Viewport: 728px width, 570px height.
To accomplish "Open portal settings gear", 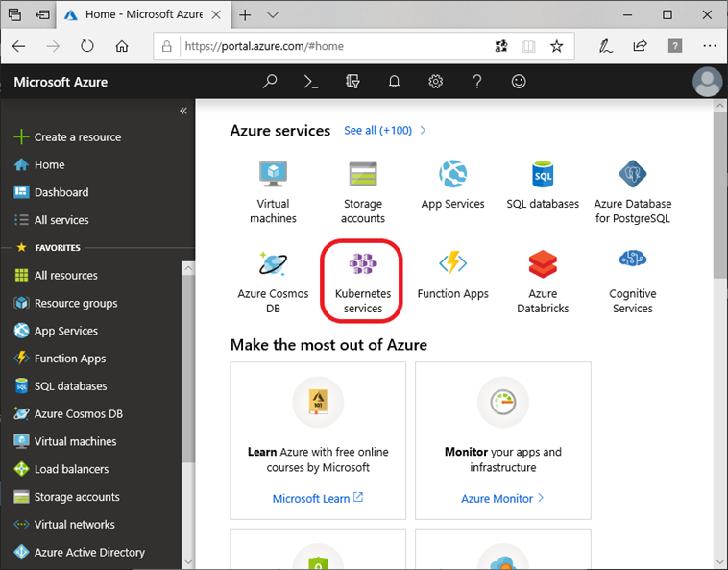I will (x=435, y=82).
